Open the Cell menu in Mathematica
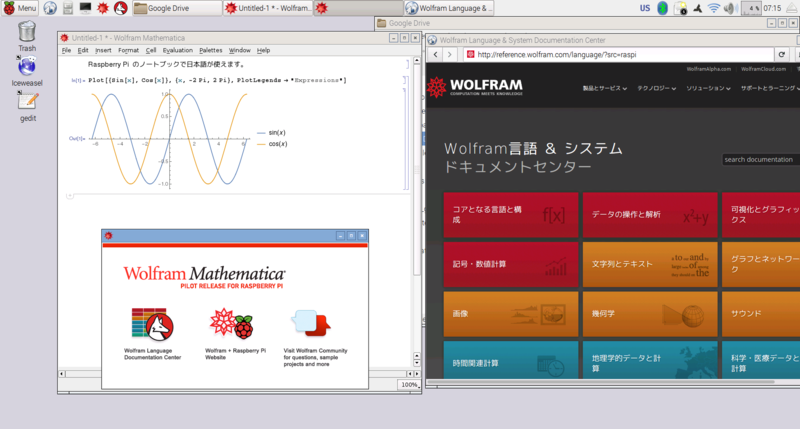 151,50
